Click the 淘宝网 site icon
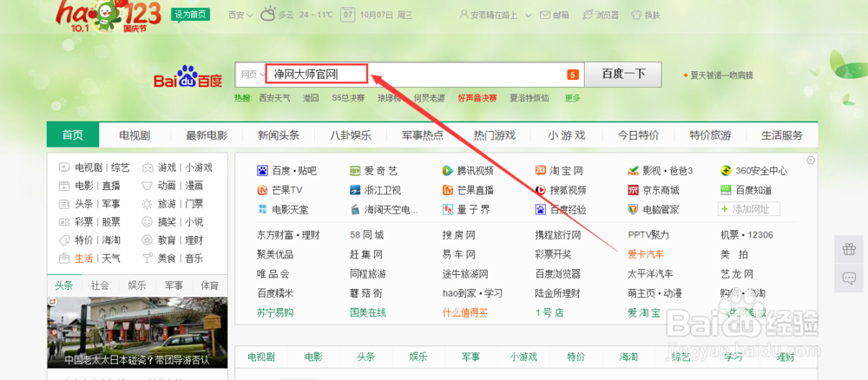Image resolution: width=868 pixels, height=380 pixels. (x=540, y=170)
